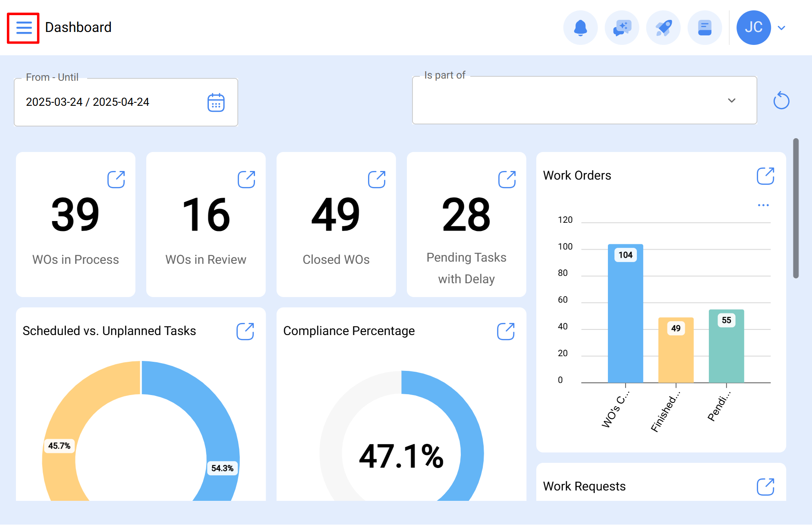Screen dimensions: 812x525
Task: Switch to WOs in Review view
Action: (x=246, y=180)
